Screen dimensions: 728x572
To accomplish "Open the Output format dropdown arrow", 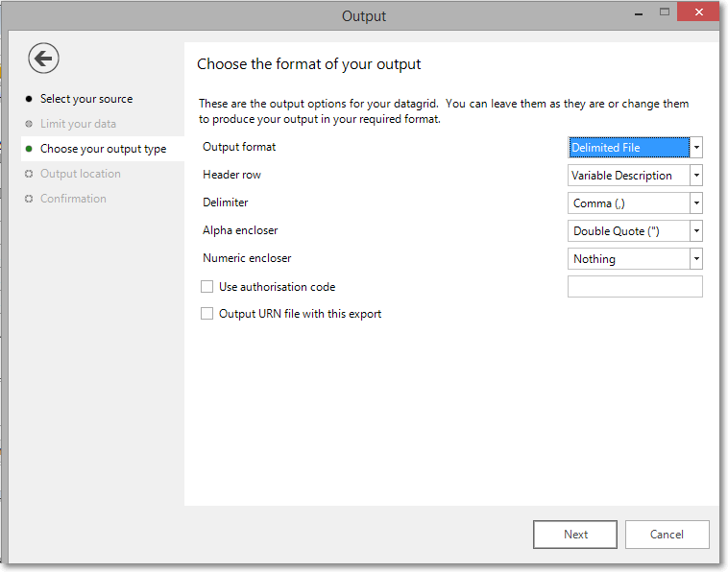I will tap(696, 148).
